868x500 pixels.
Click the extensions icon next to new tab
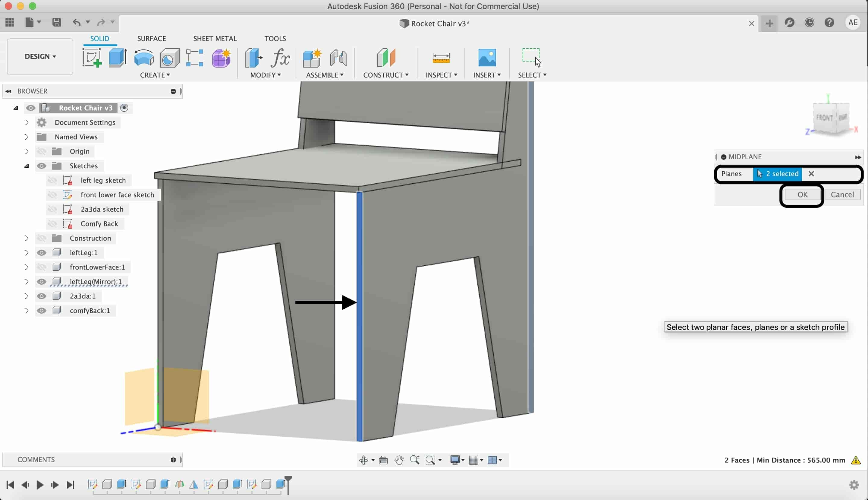(789, 23)
